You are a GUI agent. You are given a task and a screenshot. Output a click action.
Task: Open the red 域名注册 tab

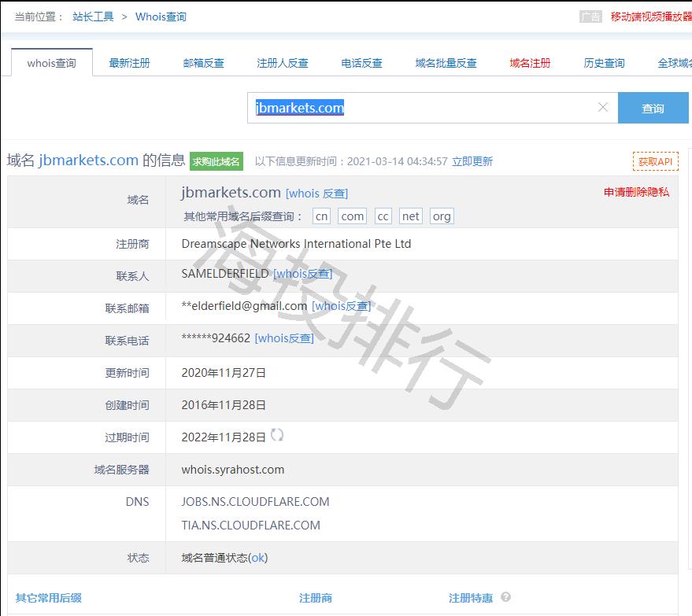pyautogui.click(x=530, y=63)
